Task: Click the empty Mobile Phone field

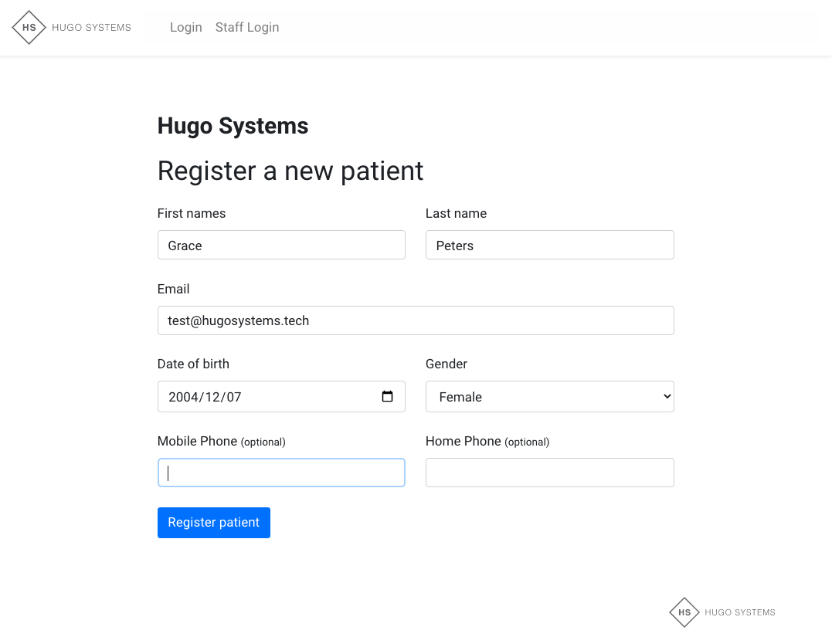Action: click(x=280, y=472)
